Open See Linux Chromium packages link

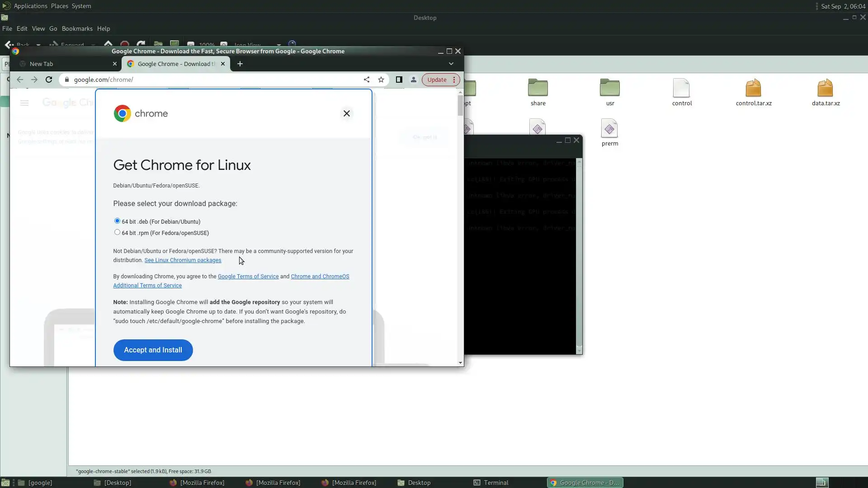[x=183, y=260]
